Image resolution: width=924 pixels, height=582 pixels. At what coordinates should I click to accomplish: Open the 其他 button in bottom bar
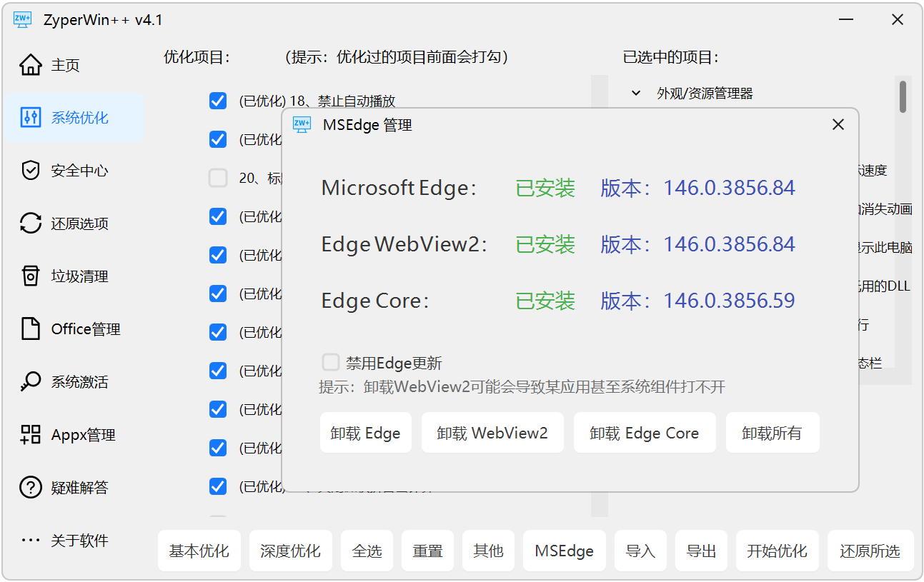pos(489,551)
